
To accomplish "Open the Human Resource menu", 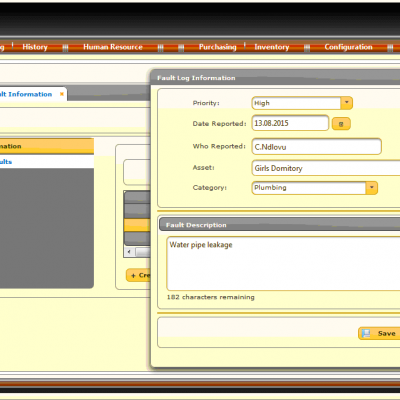I will (x=113, y=47).
